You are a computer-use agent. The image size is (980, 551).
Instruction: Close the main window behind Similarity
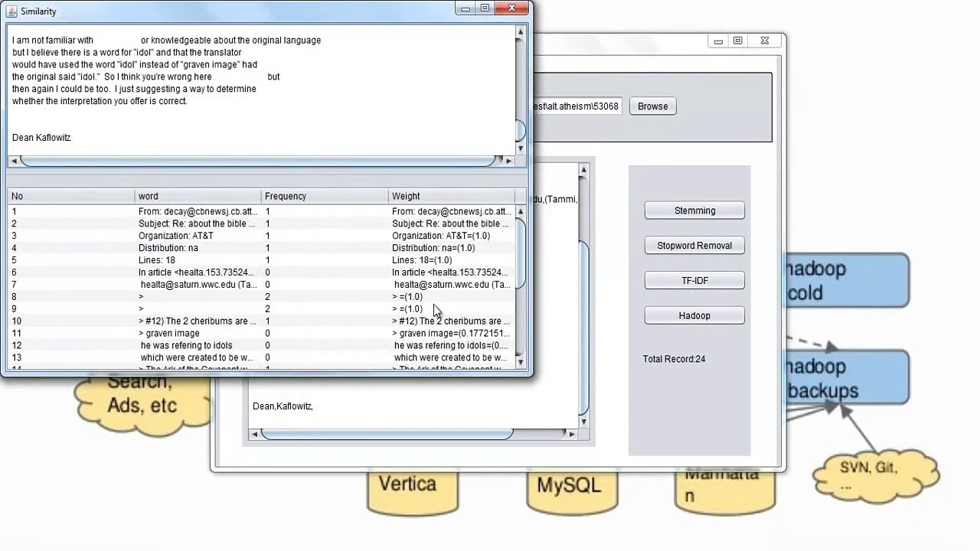click(x=765, y=41)
